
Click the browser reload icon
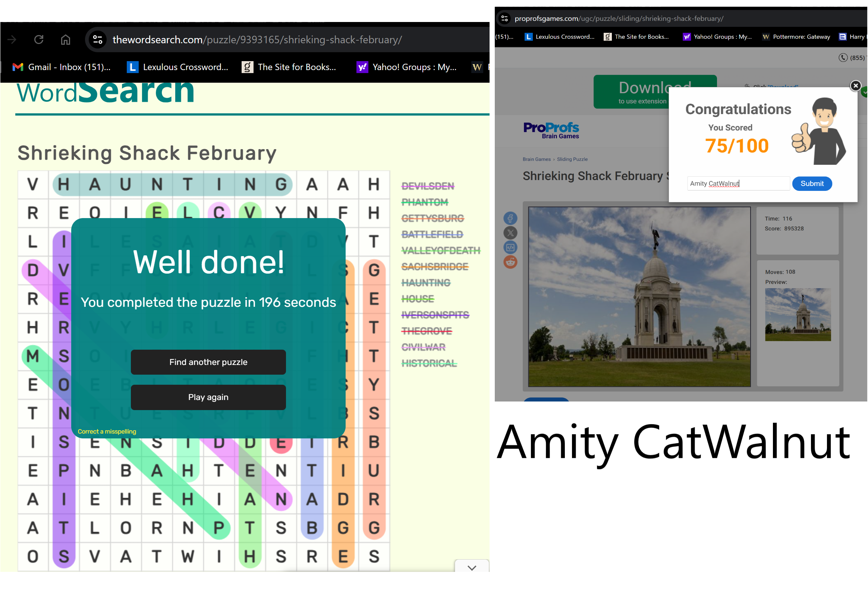pos(39,40)
